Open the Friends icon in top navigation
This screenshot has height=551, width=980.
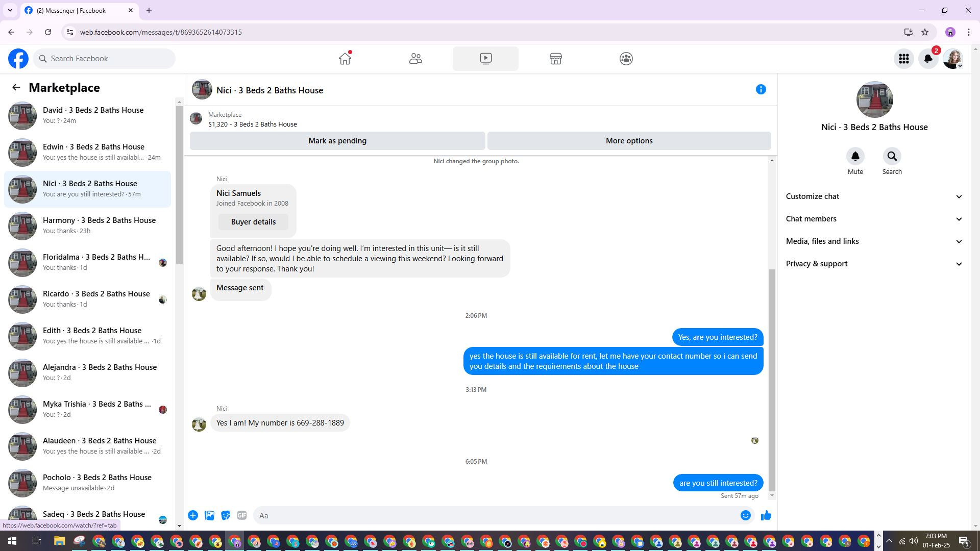(x=415, y=59)
